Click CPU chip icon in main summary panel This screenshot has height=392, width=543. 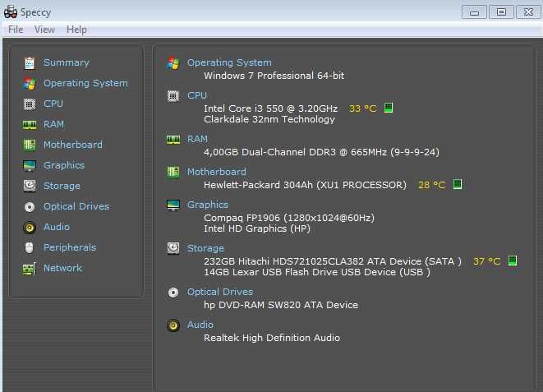click(173, 95)
